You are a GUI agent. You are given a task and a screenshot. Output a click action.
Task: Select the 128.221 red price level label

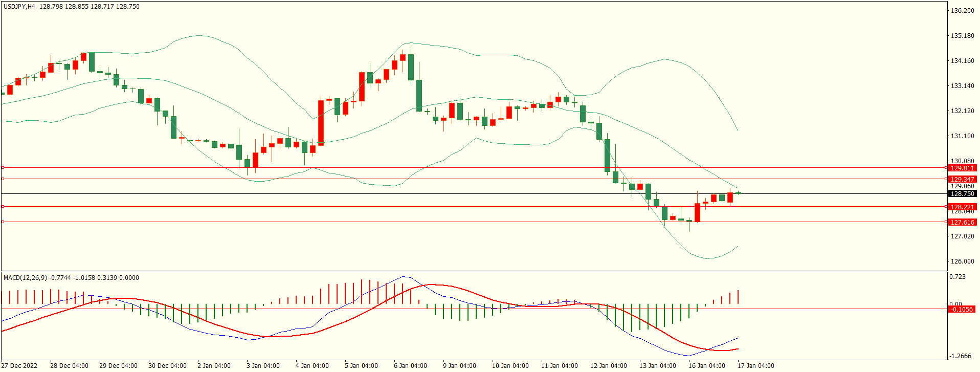pos(962,207)
